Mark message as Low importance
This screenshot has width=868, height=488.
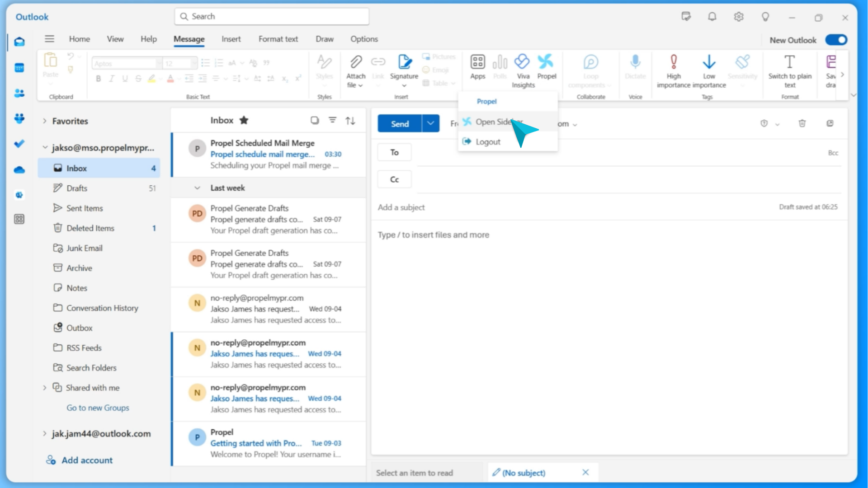[x=709, y=71]
